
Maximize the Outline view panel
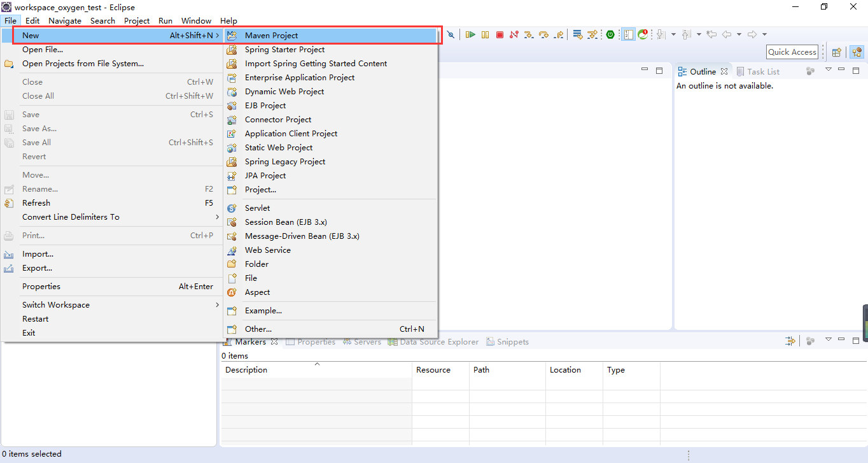(x=856, y=71)
